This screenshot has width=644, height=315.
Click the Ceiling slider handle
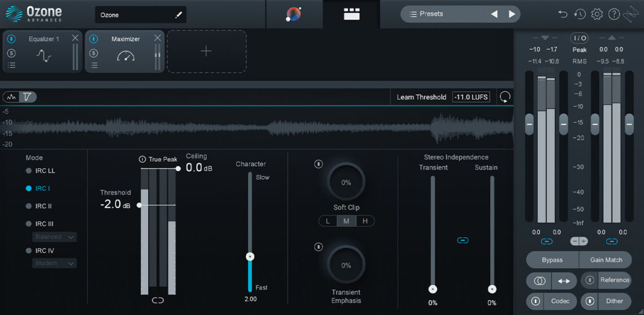click(178, 169)
